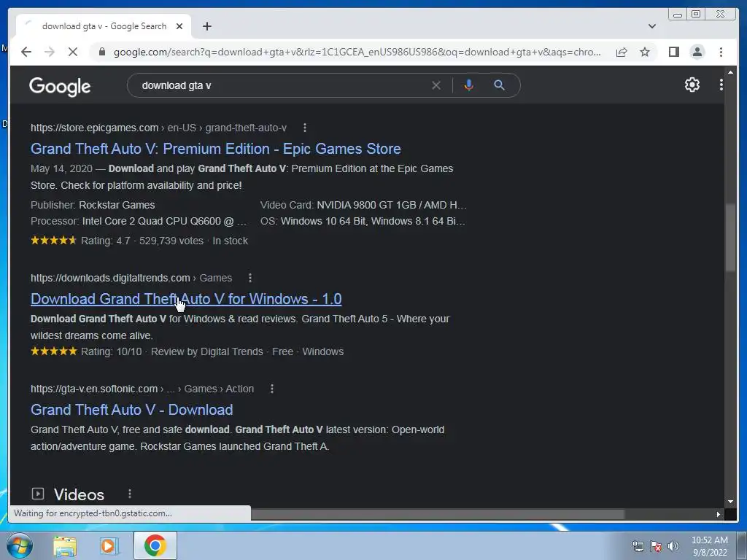Image resolution: width=747 pixels, height=560 pixels.
Task: Open File Explorer from the taskbar
Action: [65, 546]
